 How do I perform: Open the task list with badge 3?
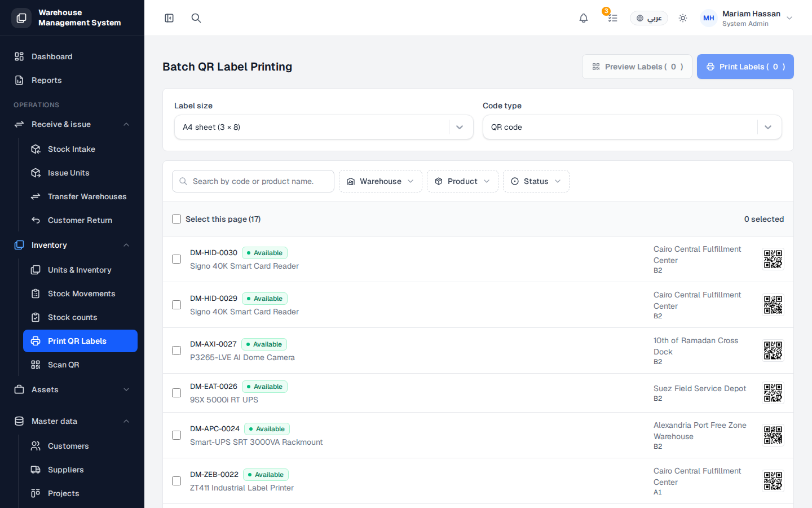pyautogui.click(x=612, y=18)
